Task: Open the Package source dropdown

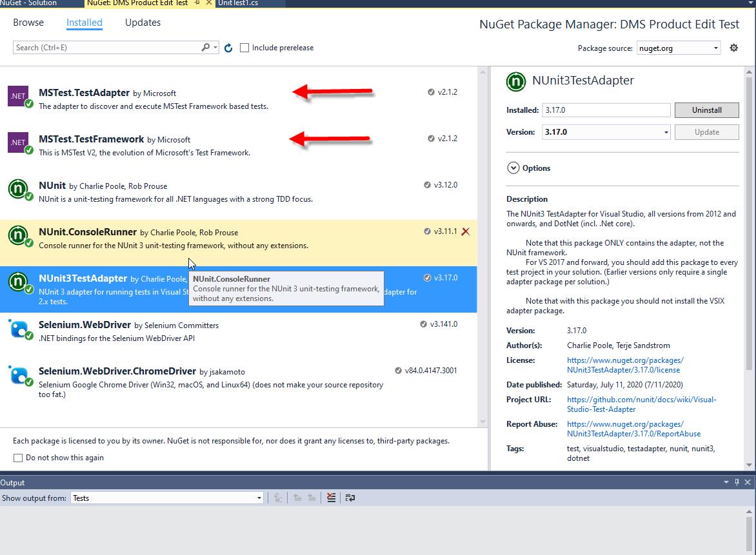Action: click(x=679, y=48)
